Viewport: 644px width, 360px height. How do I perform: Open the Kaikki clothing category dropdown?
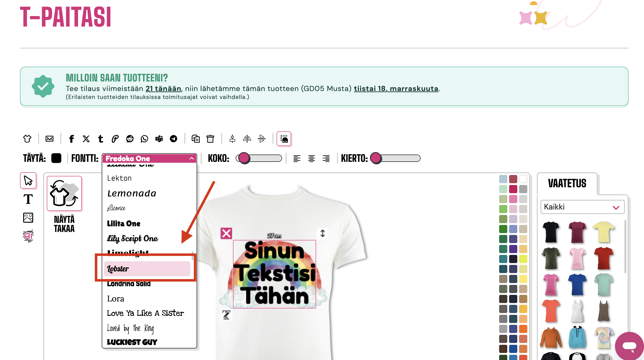tap(582, 207)
